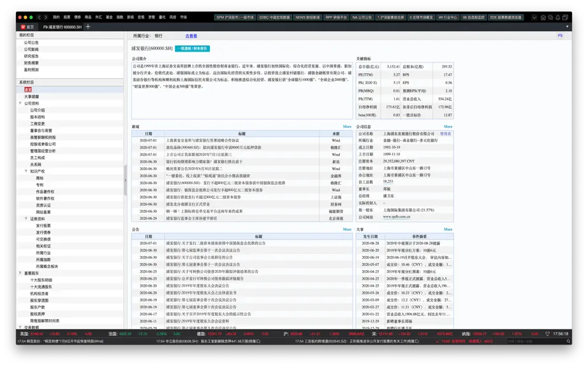
Task: Go forward with the right arrow icon
Action: click(x=46, y=17)
